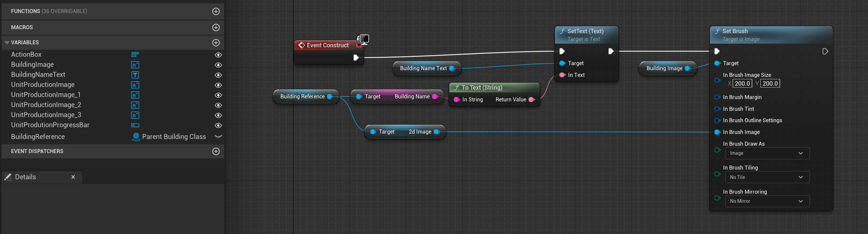
Task: Click the In Text pin on SetText
Action: click(x=562, y=75)
